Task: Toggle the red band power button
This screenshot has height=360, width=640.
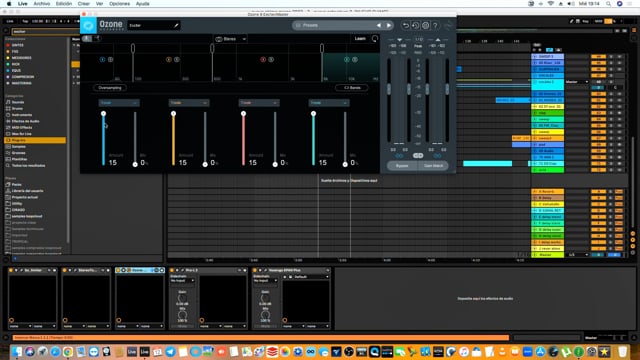Action: 263,60
